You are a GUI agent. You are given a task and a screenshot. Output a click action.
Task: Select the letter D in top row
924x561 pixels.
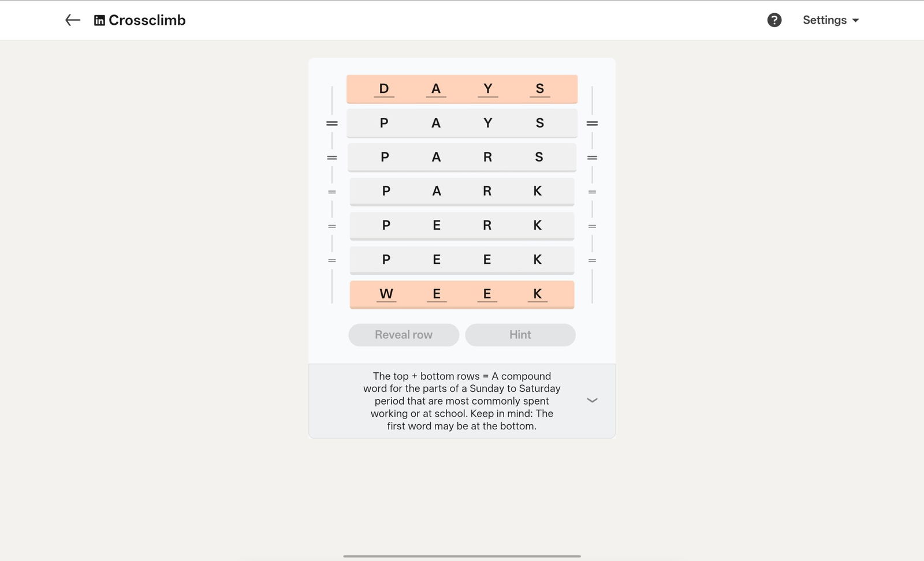[x=384, y=89]
